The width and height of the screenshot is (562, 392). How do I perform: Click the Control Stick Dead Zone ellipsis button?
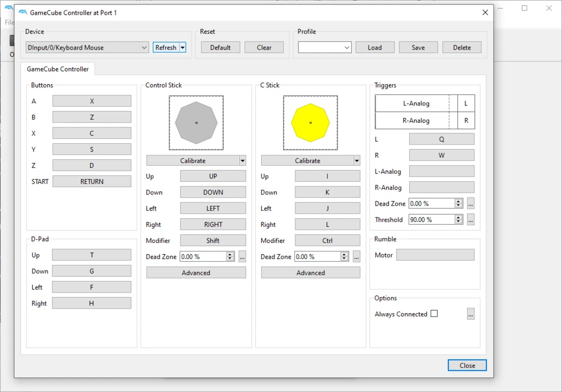(242, 256)
